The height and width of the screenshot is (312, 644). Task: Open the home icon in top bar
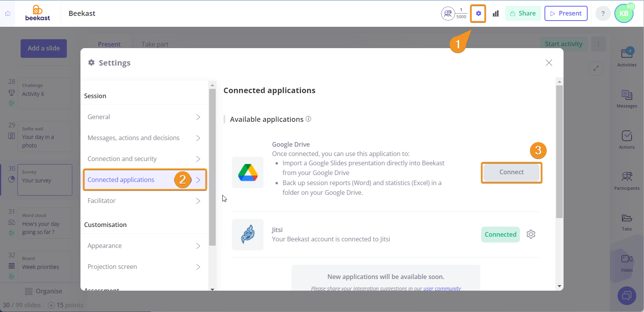(x=8, y=14)
